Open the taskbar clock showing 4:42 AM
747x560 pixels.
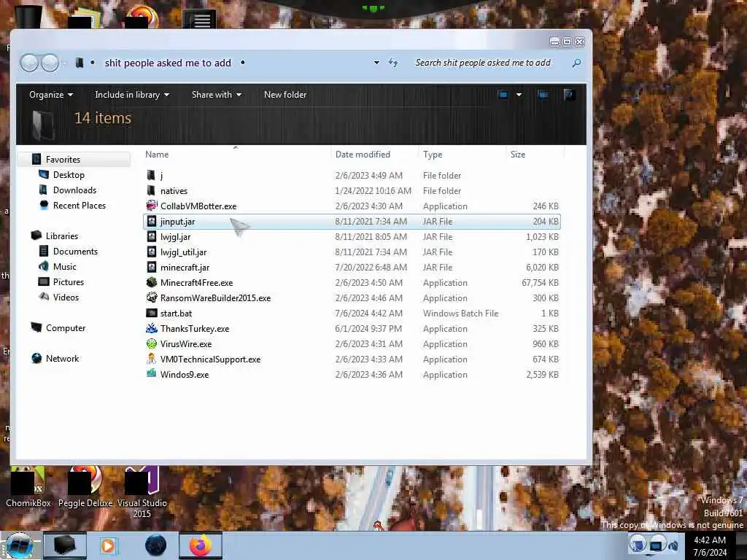point(710,546)
